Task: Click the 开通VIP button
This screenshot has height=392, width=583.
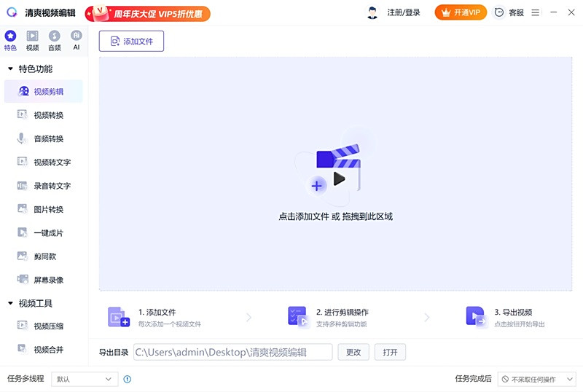Action: pos(461,12)
